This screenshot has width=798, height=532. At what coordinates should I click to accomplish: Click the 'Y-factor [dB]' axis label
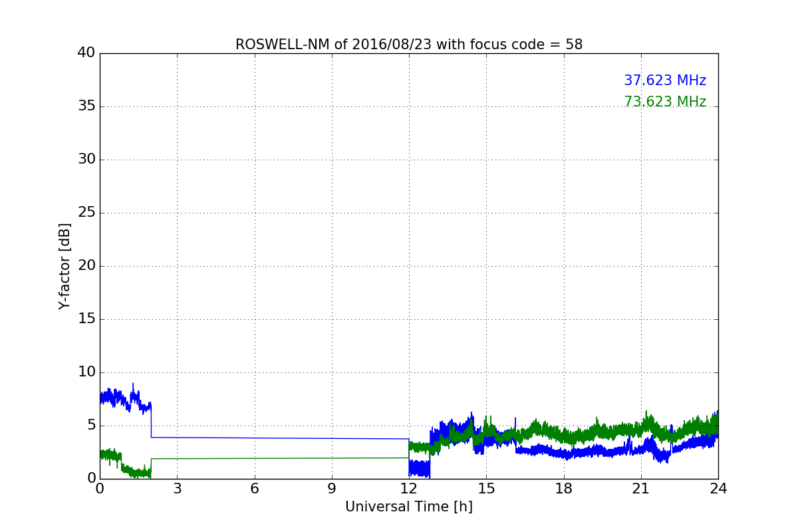coord(65,266)
